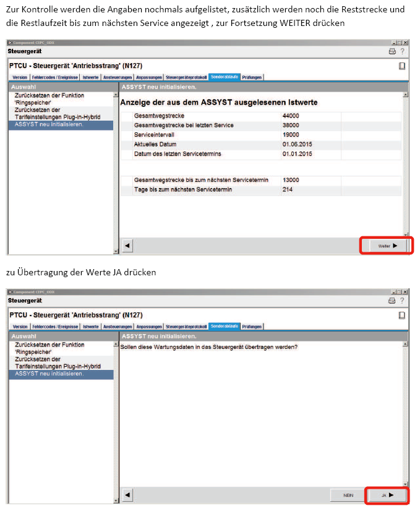The image size is (420, 511).
Task: Open help question mark in the Istwerte window
Action: point(403,51)
